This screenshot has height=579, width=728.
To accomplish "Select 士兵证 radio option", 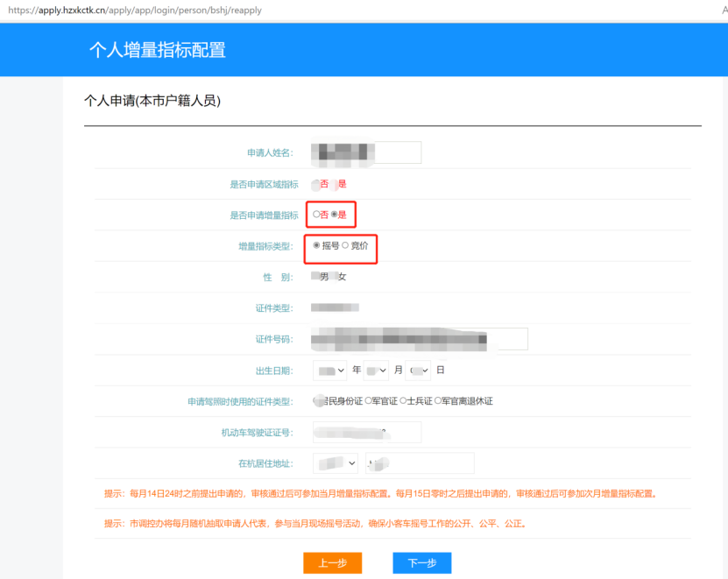I will click(403, 401).
